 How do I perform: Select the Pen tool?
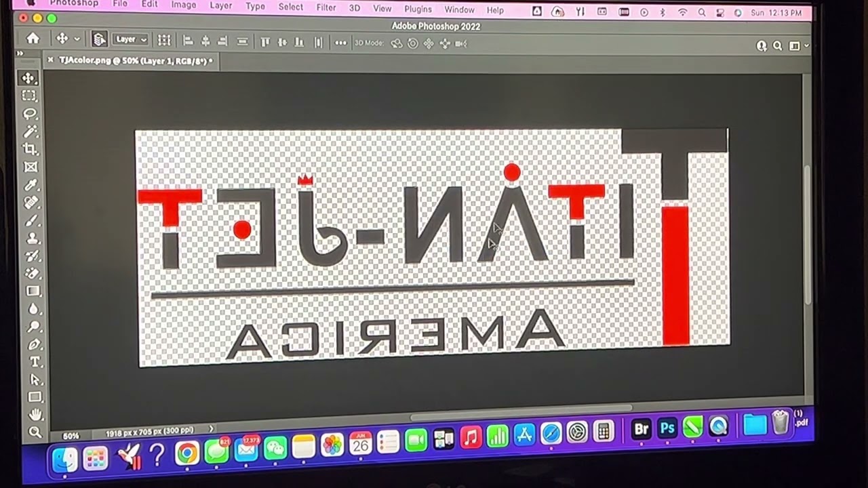point(34,344)
